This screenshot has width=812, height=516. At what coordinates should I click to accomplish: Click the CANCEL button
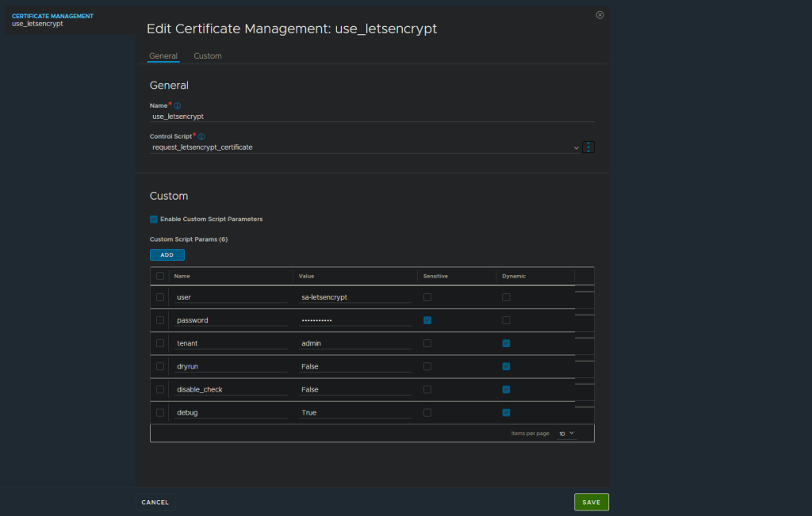(155, 502)
